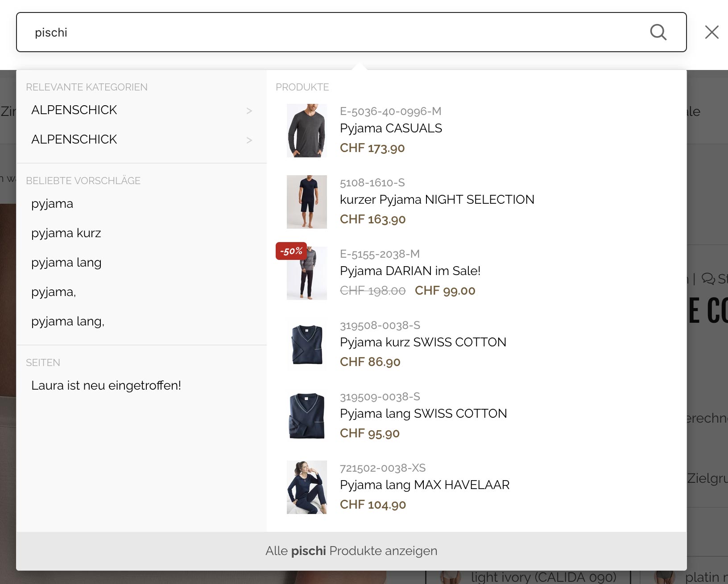Select the suggestion pyjama kurz
The width and height of the screenshot is (728, 584).
pos(66,233)
